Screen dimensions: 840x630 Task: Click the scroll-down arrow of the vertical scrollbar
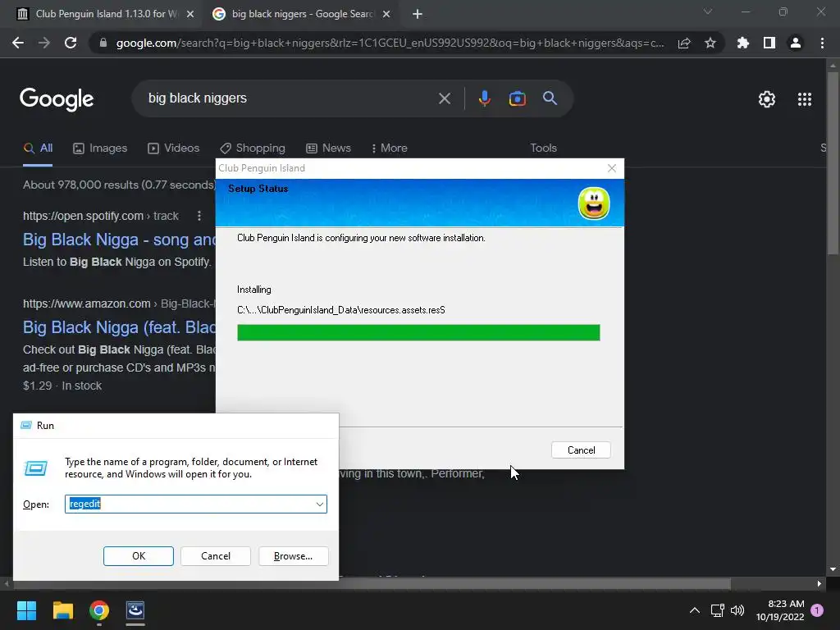pos(833,570)
